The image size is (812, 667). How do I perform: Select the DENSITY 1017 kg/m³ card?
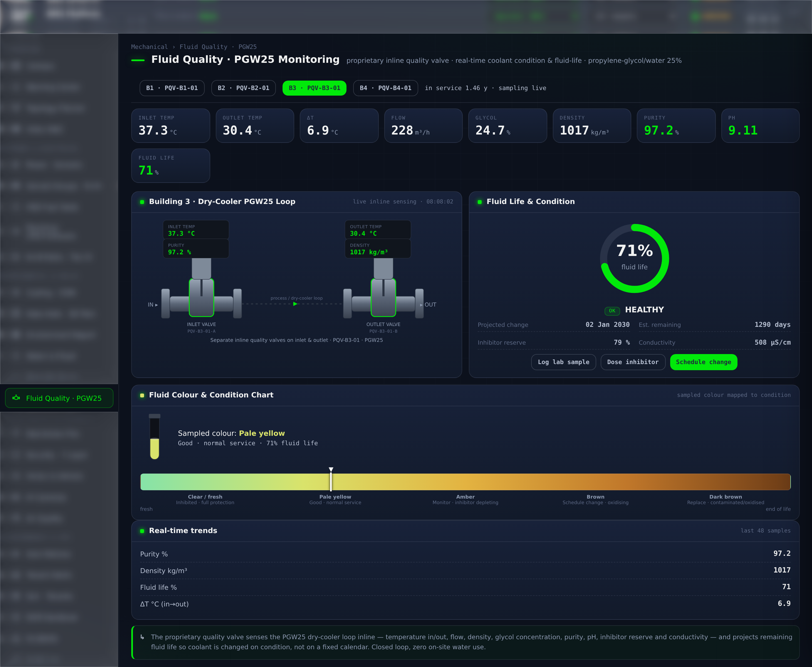pos(592,126)
